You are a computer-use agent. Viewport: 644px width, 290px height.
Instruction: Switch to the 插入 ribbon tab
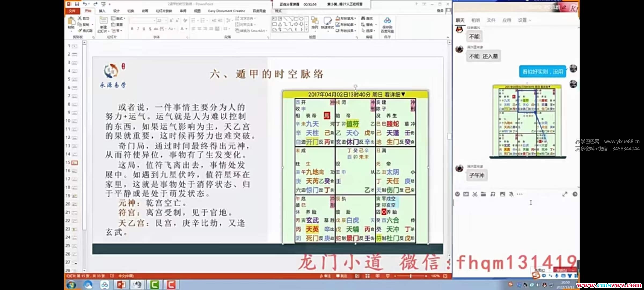pyautogui.click(x=102, y=11)
